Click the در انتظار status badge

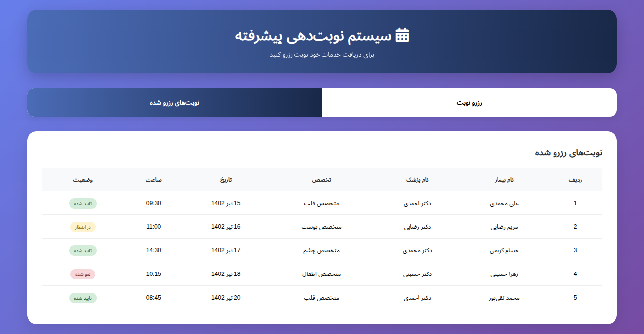click(83, 227)
